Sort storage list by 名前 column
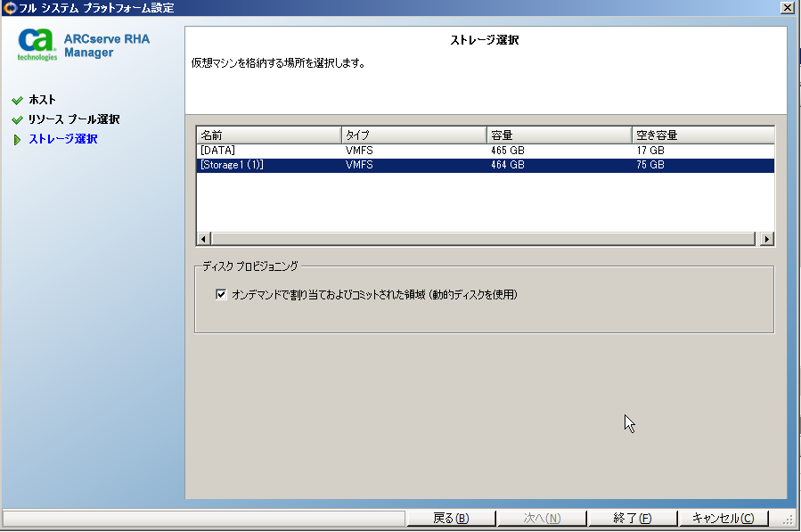This screenshot has height=532, width=801. tap(269, 135)
